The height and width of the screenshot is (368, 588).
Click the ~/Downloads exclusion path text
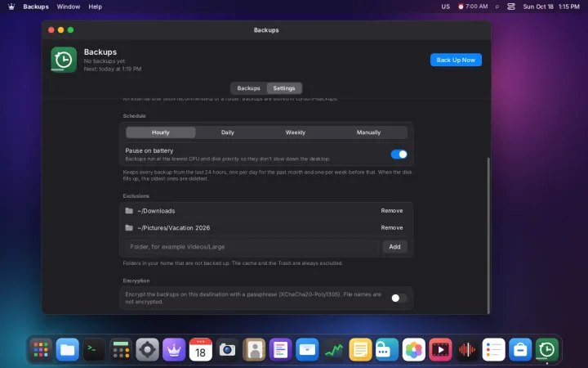click(156, 211)
